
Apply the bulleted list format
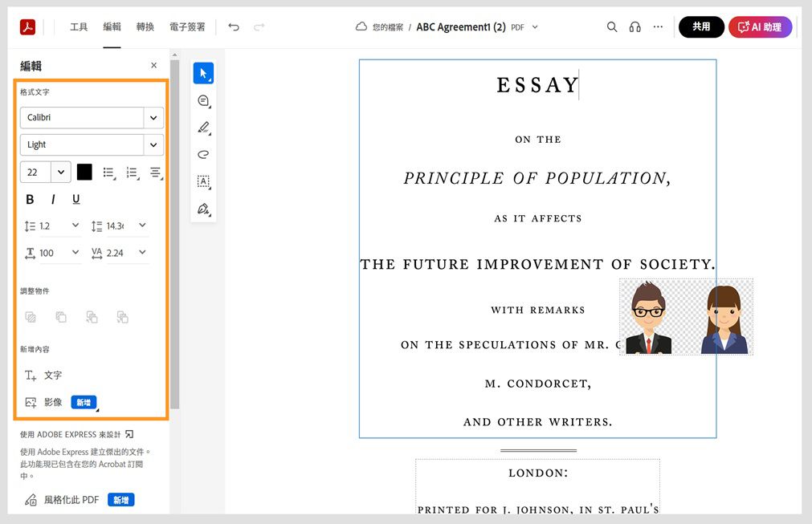pyautogui.click(x=109, y=172)
